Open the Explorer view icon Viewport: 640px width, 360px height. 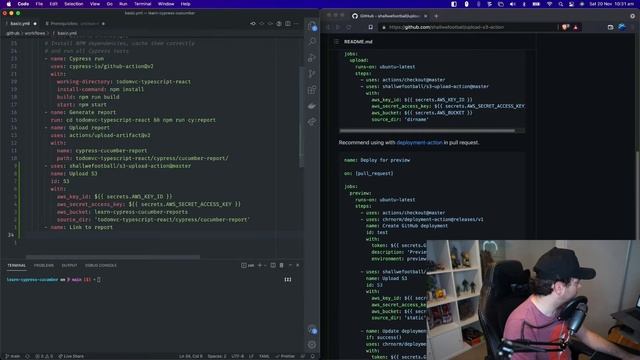[312, 26]
